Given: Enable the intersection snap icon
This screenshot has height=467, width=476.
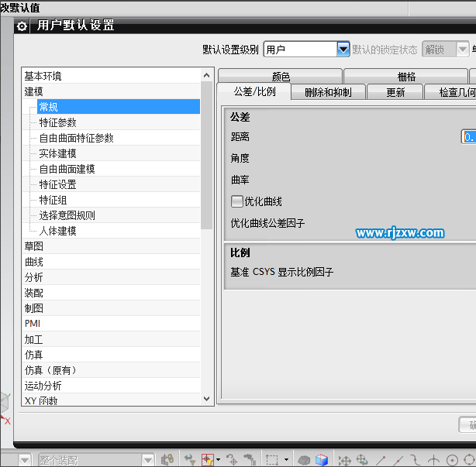Looking at the screenshot, I should click(434, 460).
